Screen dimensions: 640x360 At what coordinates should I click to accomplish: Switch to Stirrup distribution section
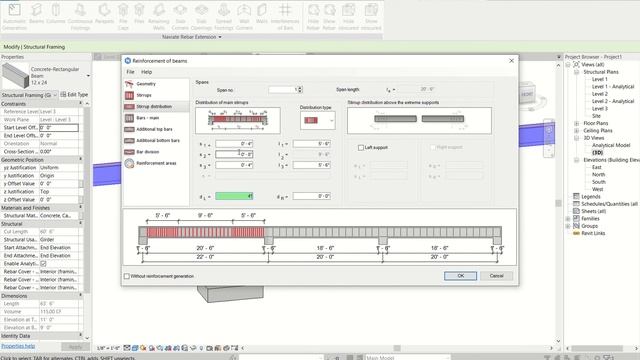click(x=156, y=107)
